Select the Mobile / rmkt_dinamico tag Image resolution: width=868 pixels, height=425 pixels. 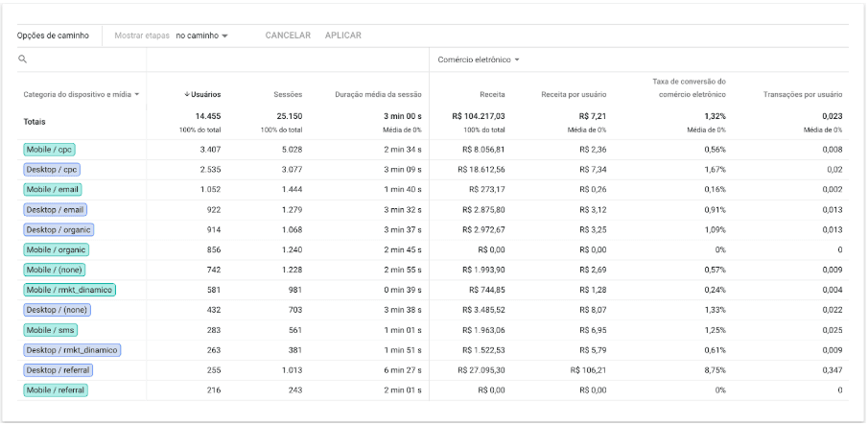69,290
